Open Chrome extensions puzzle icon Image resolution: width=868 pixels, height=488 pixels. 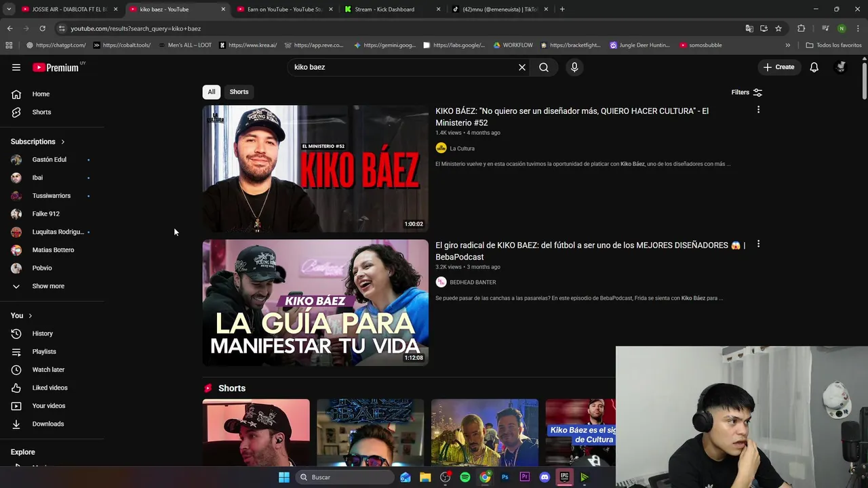coord(802,28)
